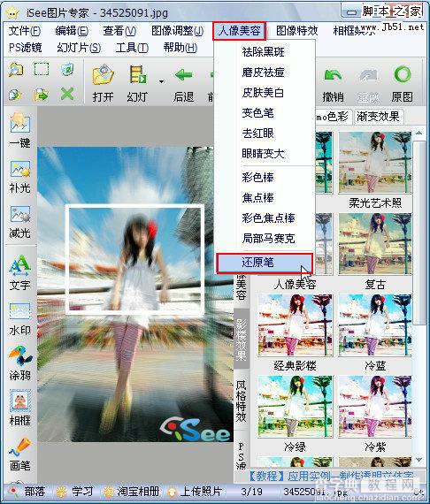Open the 相框 photo frame tool
The height and width of the screenshot is (504, 430).
pyautogui.click(x=20, y=408)
